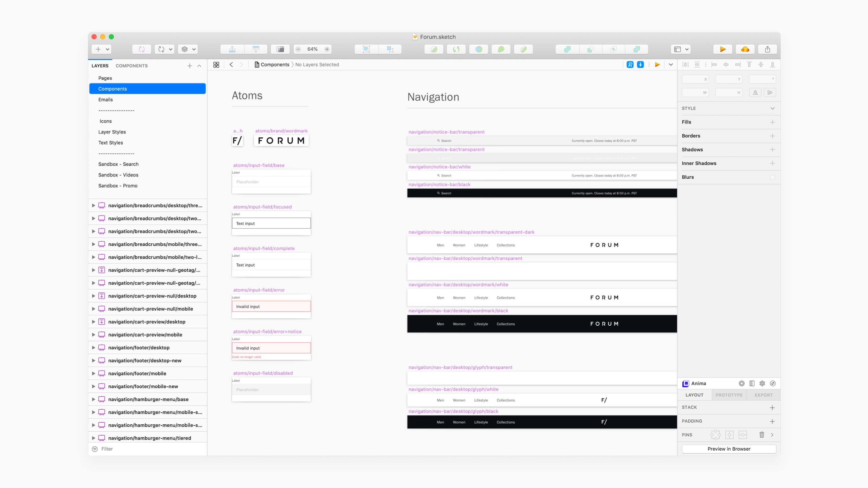This screenshot has height=488, width=868.
Task: Click the Mask circle toolbar icon
Action: (x=479, y=49)
